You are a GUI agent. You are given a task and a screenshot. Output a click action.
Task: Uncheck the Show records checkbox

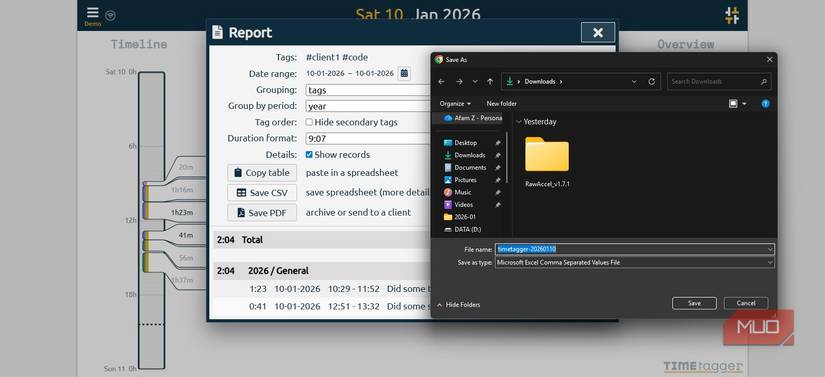tap(309, 155)
